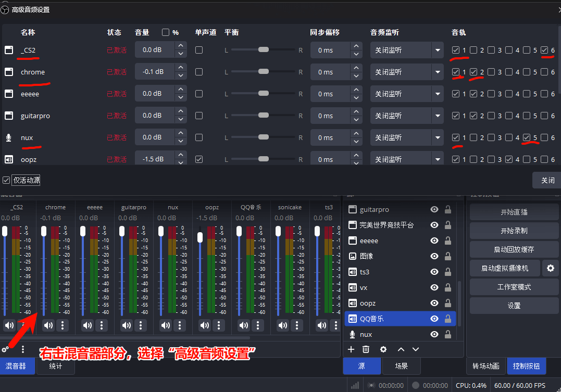This screenshot has height=392, width=561.
Task: Mute the oopz mixer channel
Action: pyautogui.click(x=204, y=325)
